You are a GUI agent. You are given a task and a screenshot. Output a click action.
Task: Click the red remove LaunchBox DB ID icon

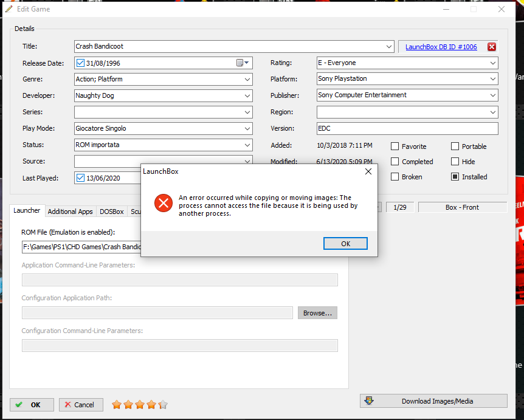point(491,47)
